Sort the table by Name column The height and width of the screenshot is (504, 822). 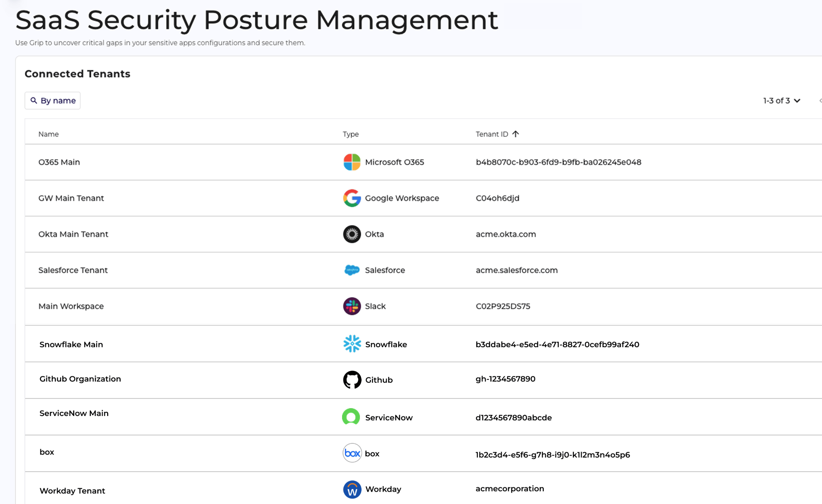(49, 134)
